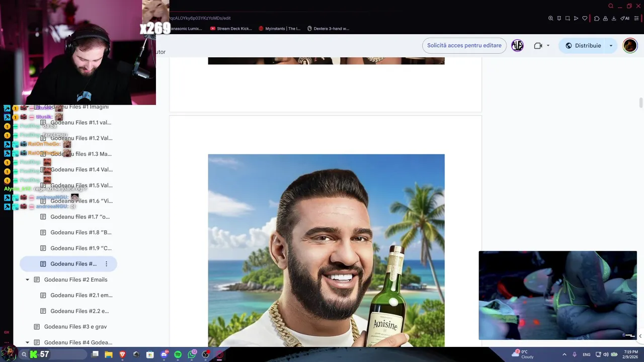Open the Dextera 3-hand bookmark
Screen dimensions: 644x362
click(x=328, y=29)
